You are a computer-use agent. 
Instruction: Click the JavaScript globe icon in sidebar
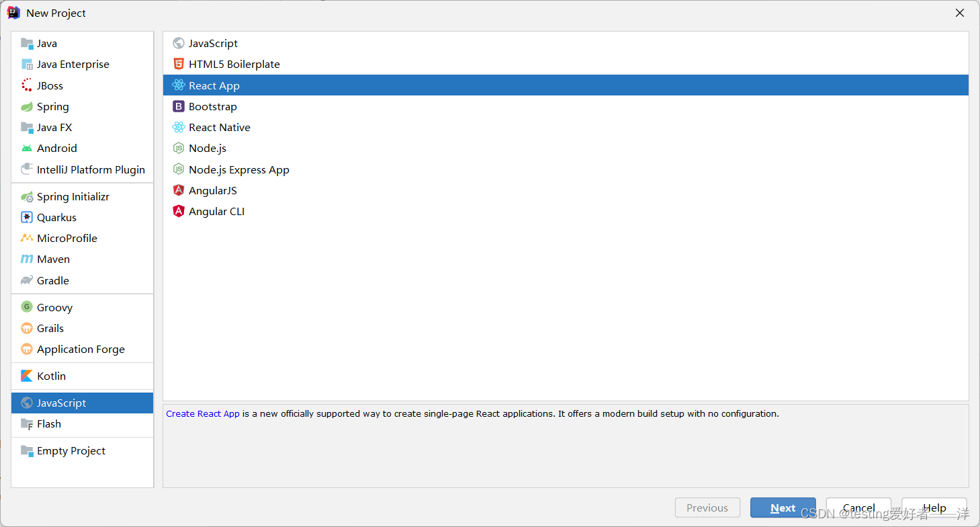click(27, 403)
